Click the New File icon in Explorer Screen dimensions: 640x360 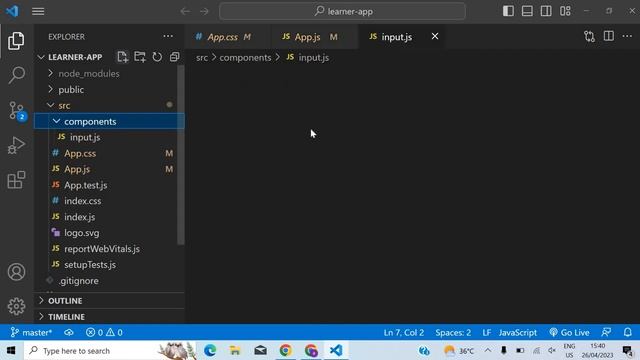pyautogui.click(x=122, y=57)
